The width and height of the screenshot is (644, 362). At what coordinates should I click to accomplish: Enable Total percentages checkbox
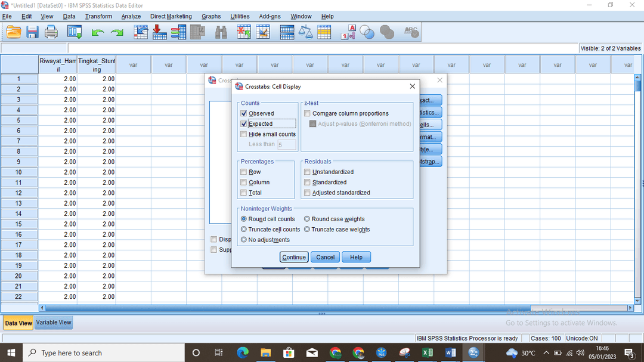point(243,193)
